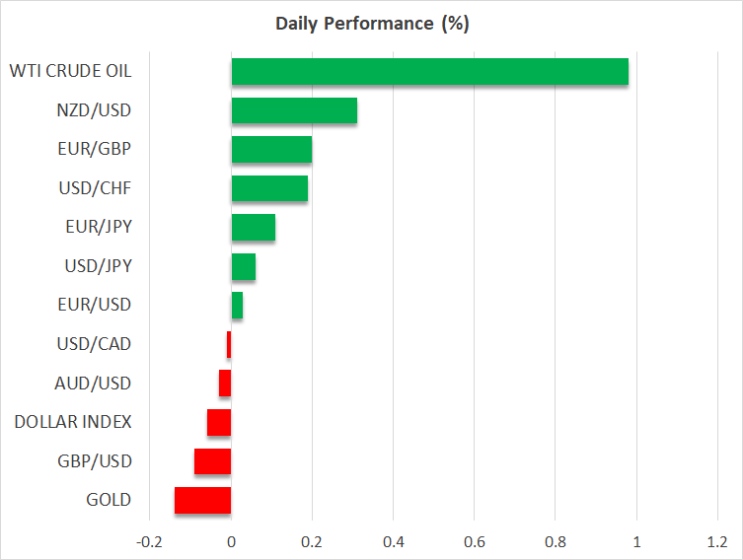Image resolution: width=743 pixels, height=560 pixels.
Task: Click the red GBP/USD bar
Action: pos(212,461)
